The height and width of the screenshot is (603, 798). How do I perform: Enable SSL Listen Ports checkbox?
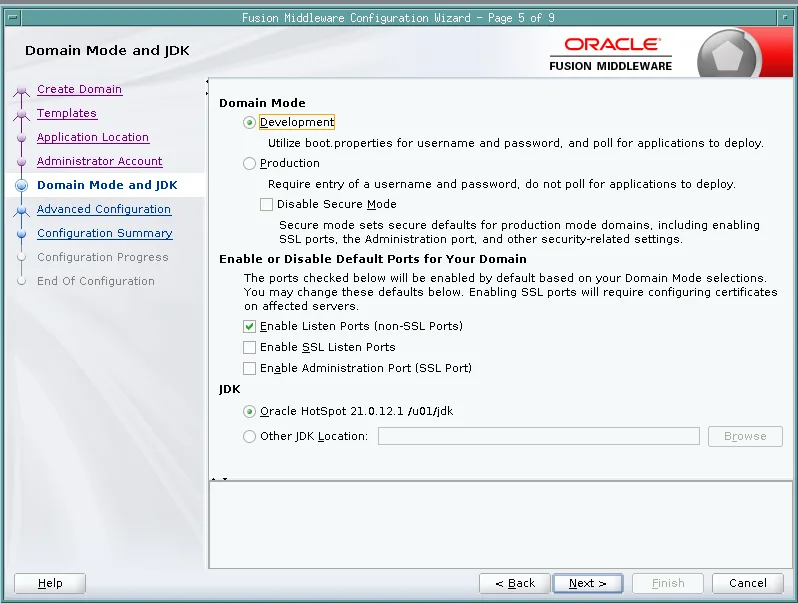point(249,348)
